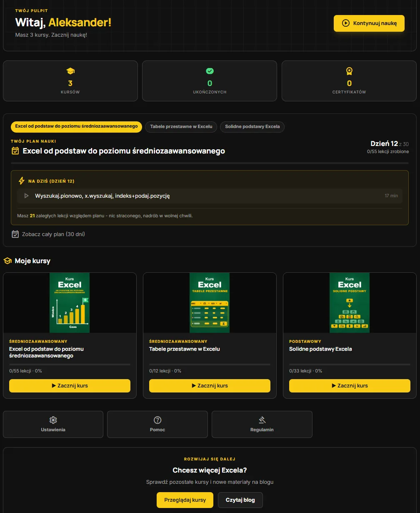Image resolution: width=420 pixels, height=513 pixels.
Task: Start the Tabele przestawne course with Zacznij kurs
Action: tap(210, 386)
